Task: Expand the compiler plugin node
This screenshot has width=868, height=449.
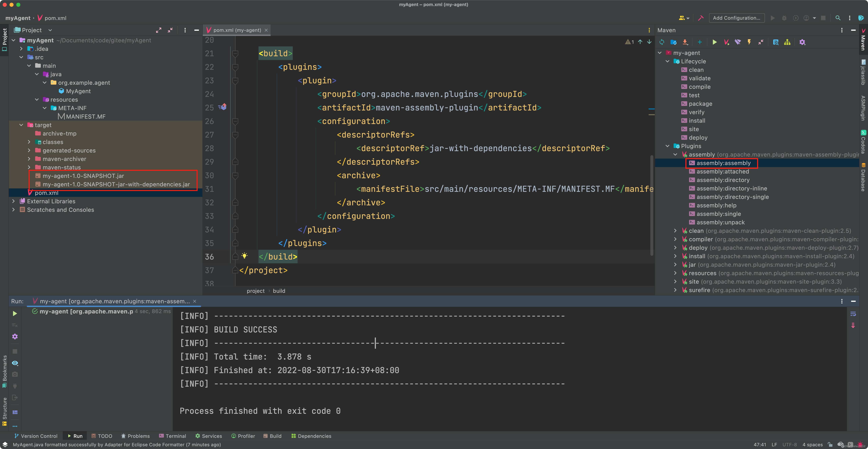Action: click(x=675, y=239)
